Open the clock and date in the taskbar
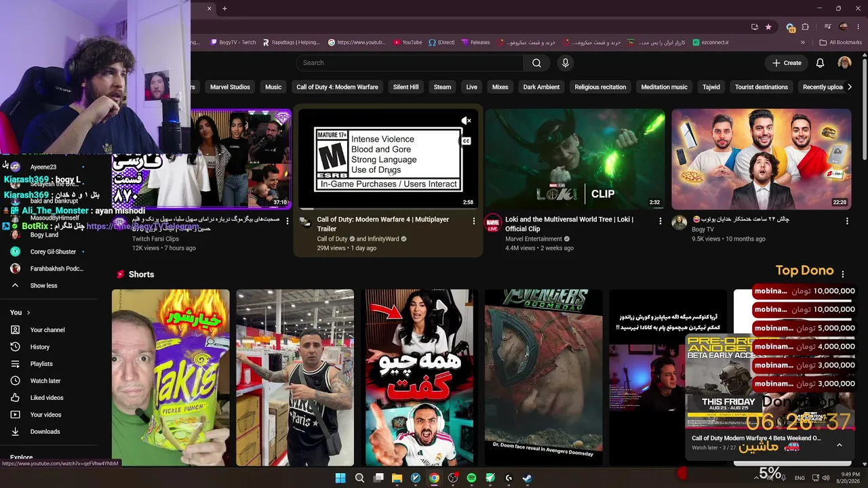The height and width of the screenshot is (488, 868). point(848,478)
